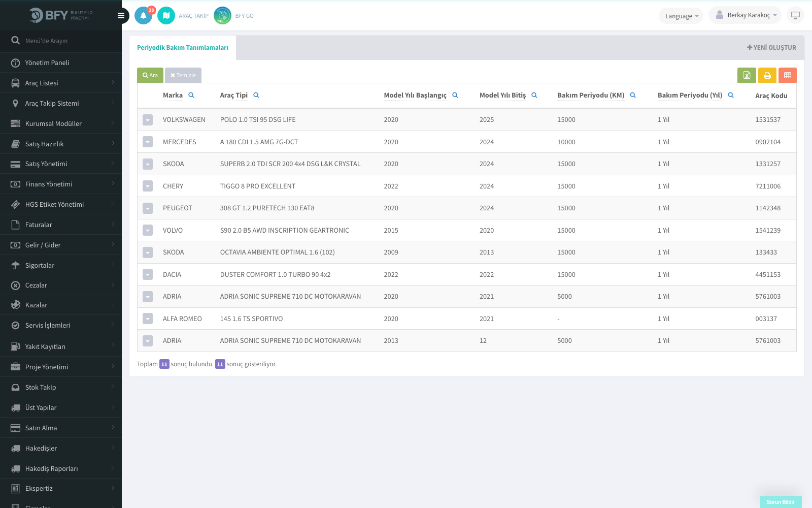The height and width of the screenshot is (508, 812).
Task: Click the BFY logo in the sidebar
Action: pyautogui.click(x=61, y=15)
